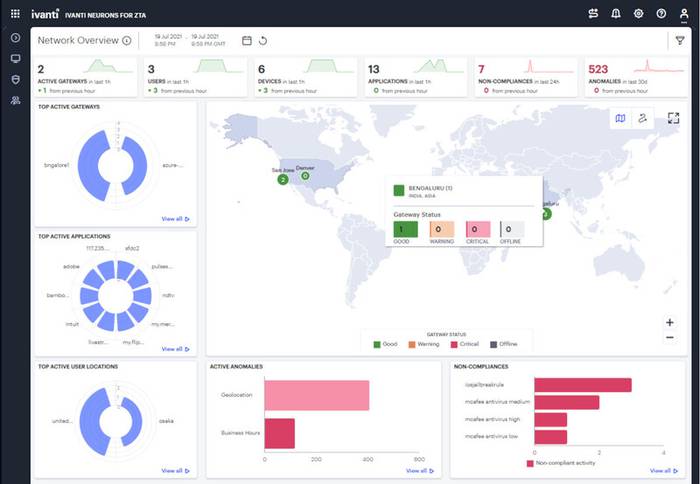Screen dimensions: 700x484
Task: Click the Good status count in popup
Action: coord(405,229)
